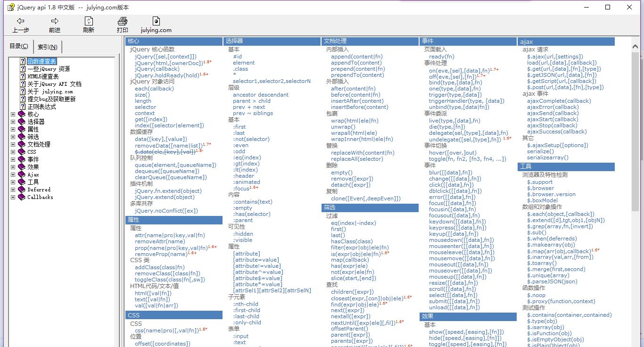
Task: Expand the Ajax tree node
Action: point(13,174)
